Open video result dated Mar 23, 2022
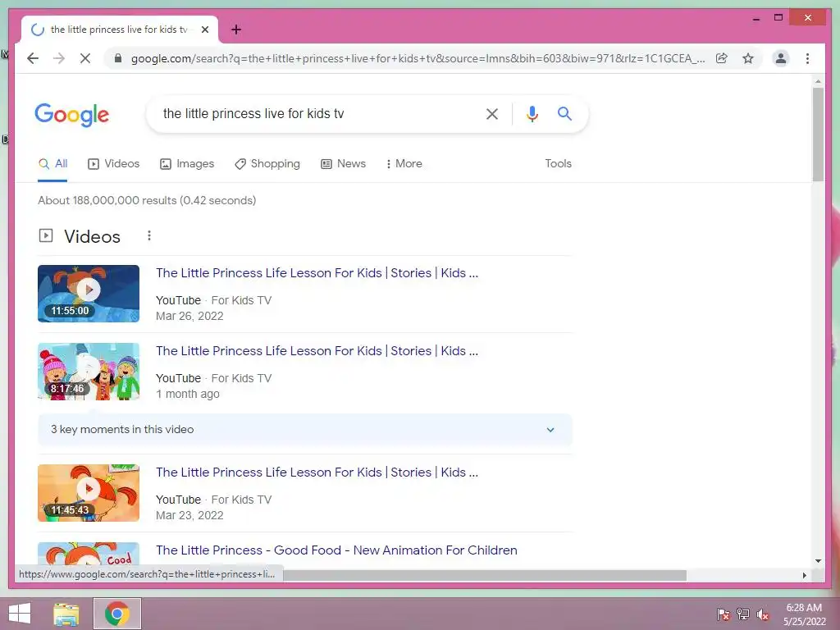840x630 pixels. 317,472
